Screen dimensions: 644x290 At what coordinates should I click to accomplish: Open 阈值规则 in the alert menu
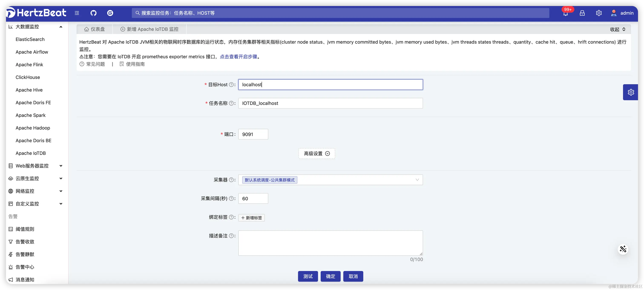click(x=25, y=229)
